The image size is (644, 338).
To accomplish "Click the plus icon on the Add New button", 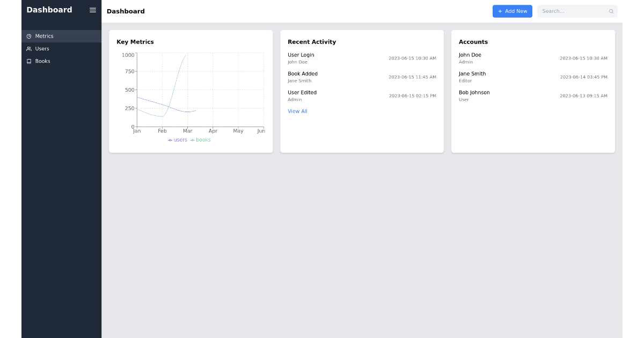I will (x=500, y=11).
